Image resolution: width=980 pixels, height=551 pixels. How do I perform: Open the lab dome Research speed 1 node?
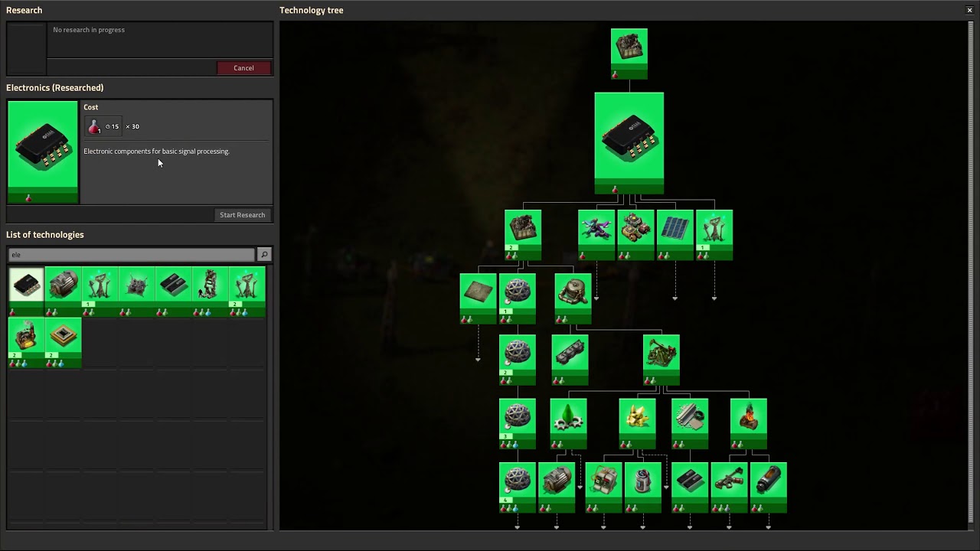coord(518,298)
